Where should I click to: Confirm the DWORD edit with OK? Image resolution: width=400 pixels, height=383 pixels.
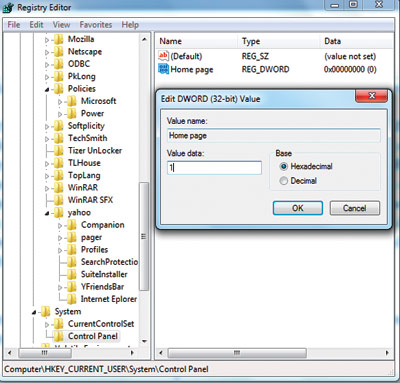coord(298,208)
